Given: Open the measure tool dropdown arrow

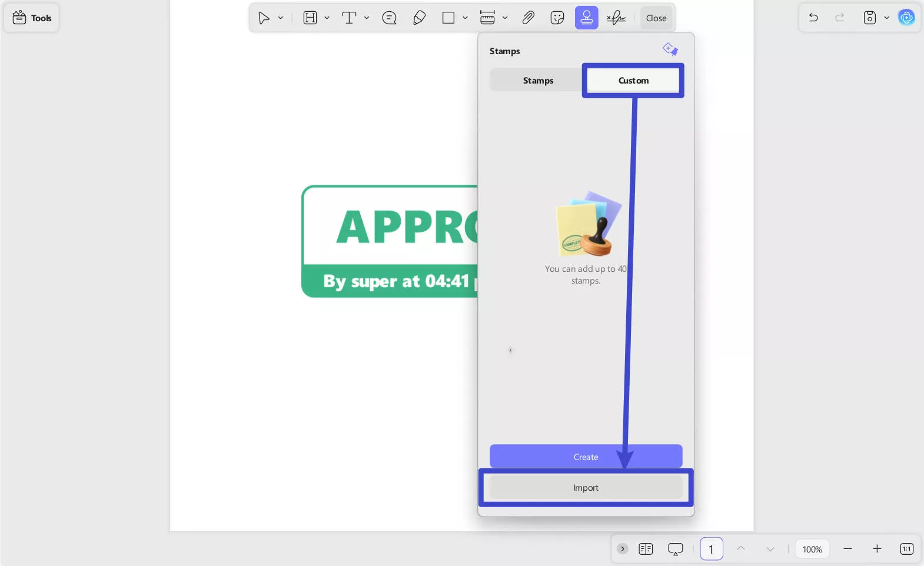Looking at the screenshot, I should [x=505, y=18].
